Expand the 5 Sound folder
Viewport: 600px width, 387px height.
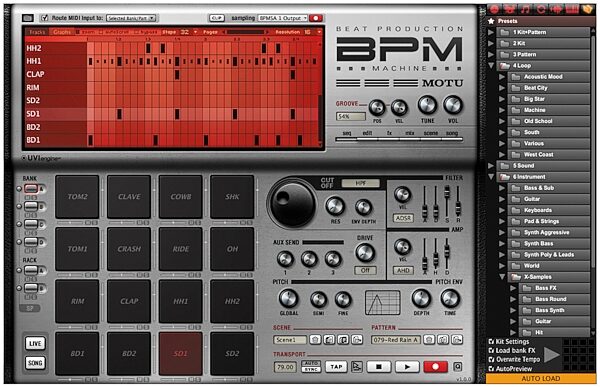pyautogui.click(x=491, y=165)
